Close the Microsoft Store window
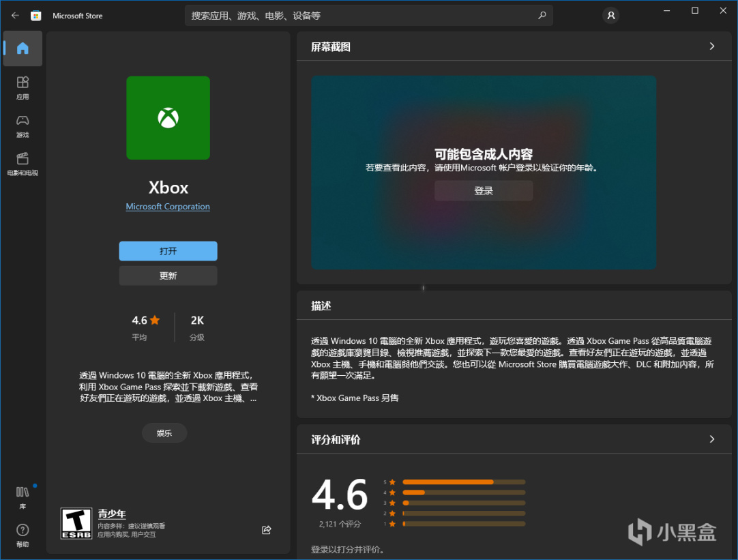 point(723,10)
